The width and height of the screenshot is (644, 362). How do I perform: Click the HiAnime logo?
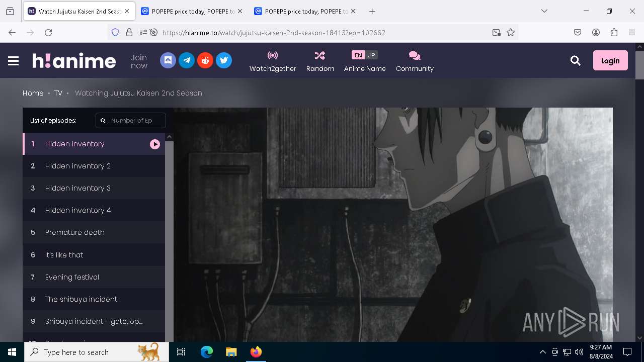[74, 61]
